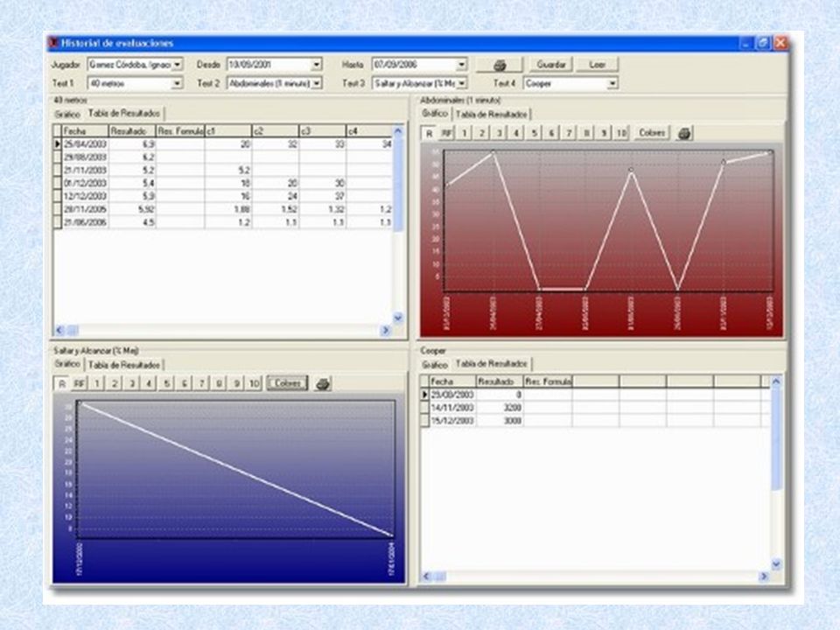Click the Fecha column header in the Cooper table
Image resolution: width=840 pixels, height=630 pixels.
pos(452,381)
